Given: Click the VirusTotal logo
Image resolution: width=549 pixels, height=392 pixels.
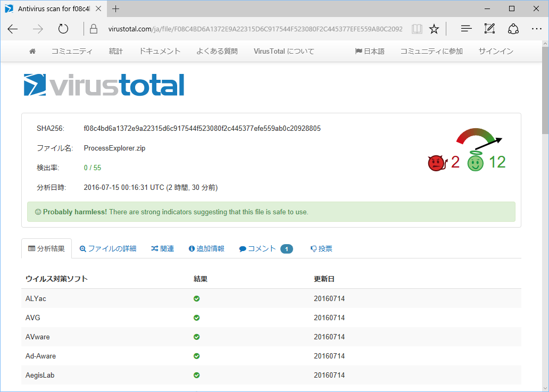Looking at the screenshot, I should (x=104, y=85).
